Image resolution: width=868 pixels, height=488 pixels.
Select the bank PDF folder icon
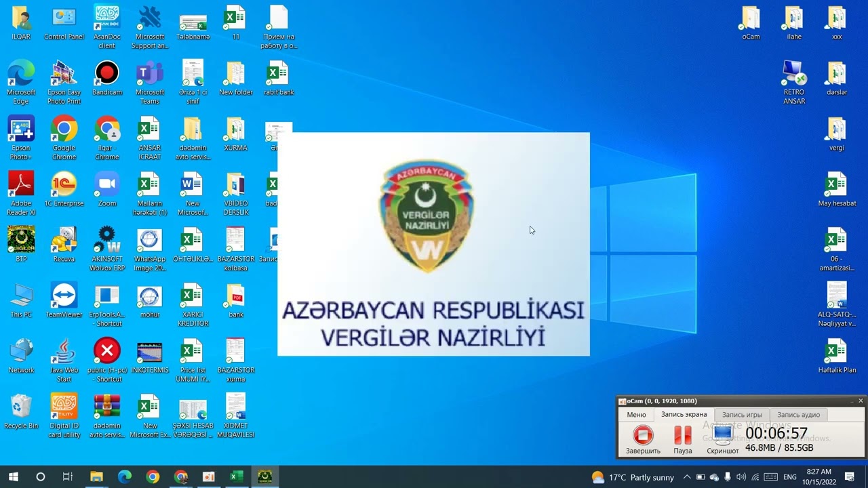point(235,301)
